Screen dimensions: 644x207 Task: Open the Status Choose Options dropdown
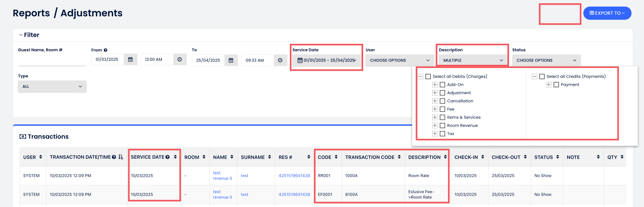pos(546,60)
